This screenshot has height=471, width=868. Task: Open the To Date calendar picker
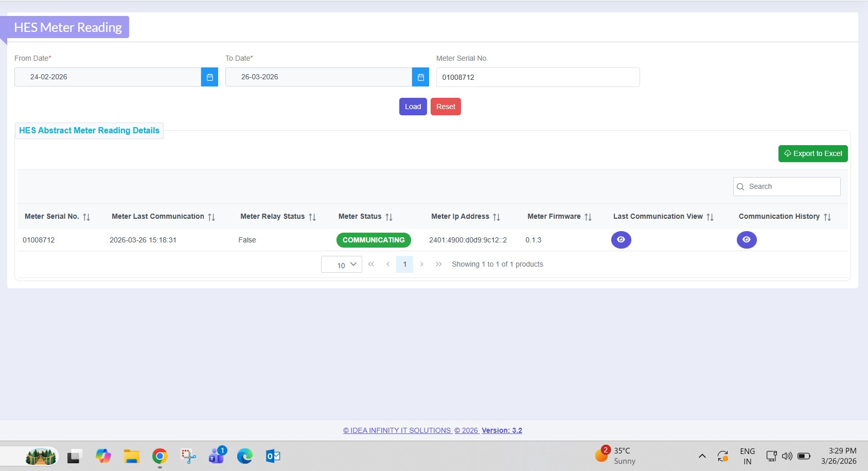click(x=420, y=77)
